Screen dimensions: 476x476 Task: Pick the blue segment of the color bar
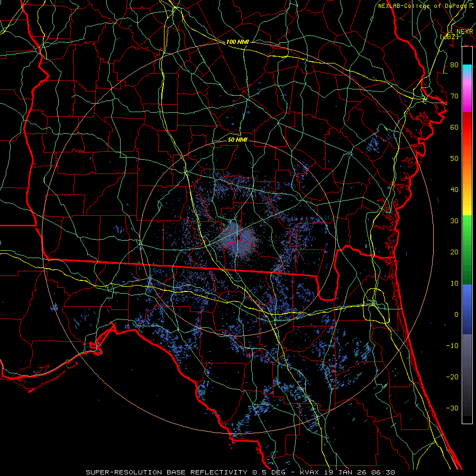[x=467, y=309]
